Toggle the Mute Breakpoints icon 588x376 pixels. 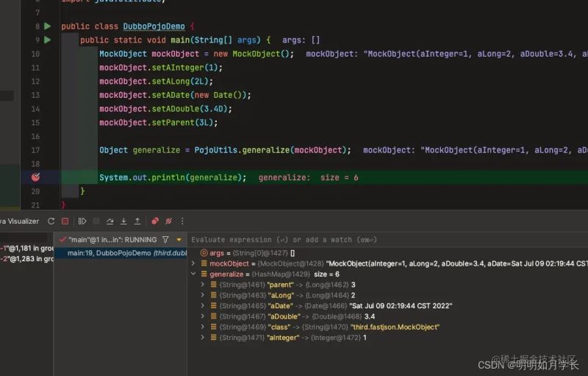pos(168,221)
